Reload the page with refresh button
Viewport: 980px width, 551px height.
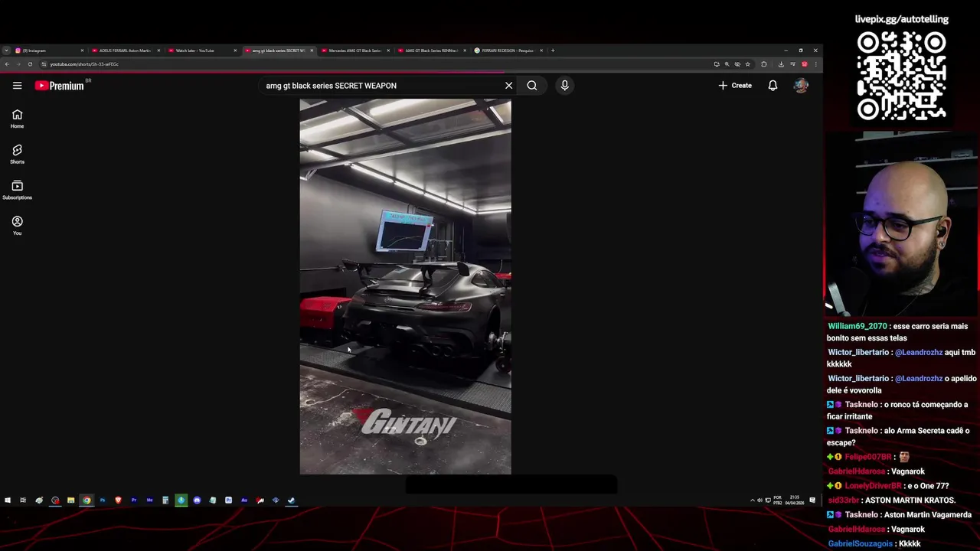pos(30,64)
